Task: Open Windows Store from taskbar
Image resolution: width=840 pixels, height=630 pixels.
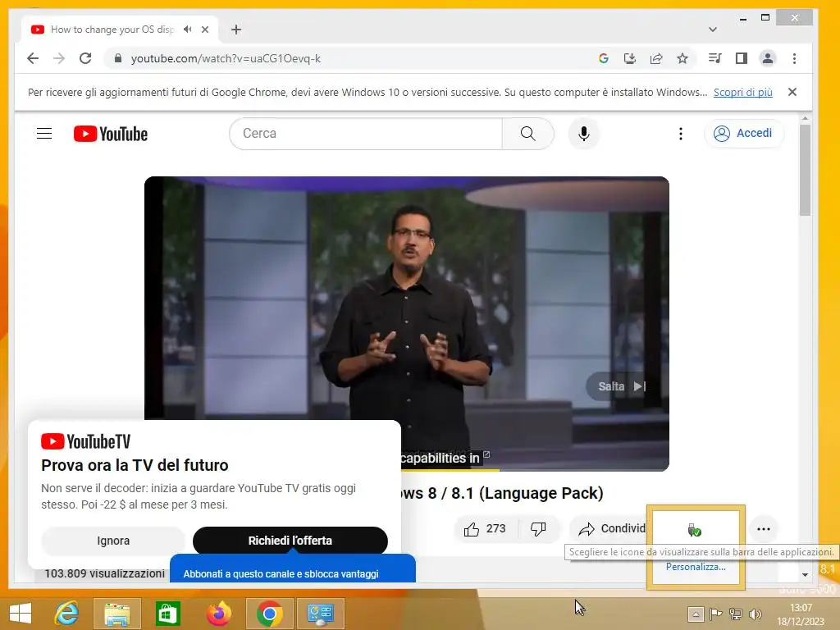Action: (x=167, y=613)
